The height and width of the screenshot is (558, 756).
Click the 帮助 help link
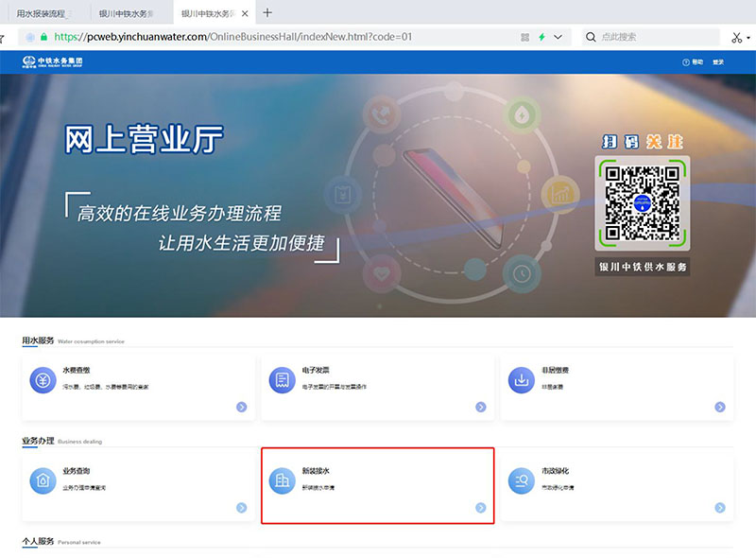coord(694,61)
